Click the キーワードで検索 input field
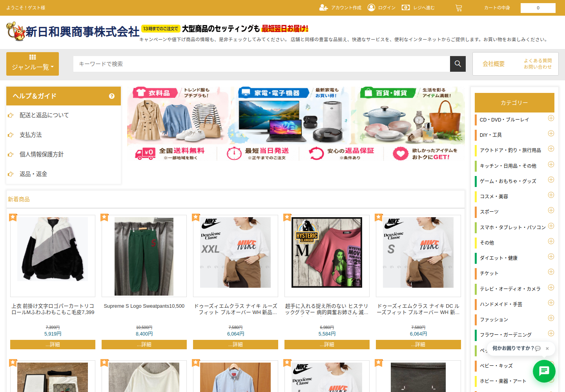The width and height of the screenshot is (565, 392). tap(261, 64)
